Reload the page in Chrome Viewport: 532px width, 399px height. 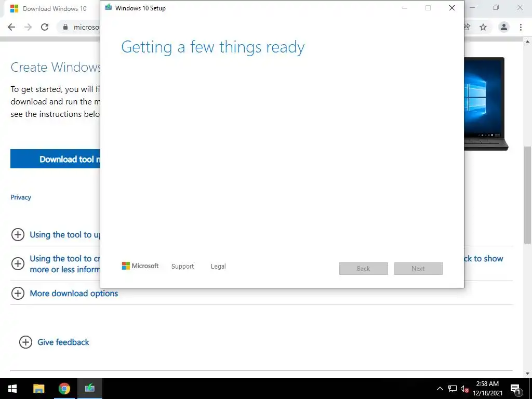[45, 27]
